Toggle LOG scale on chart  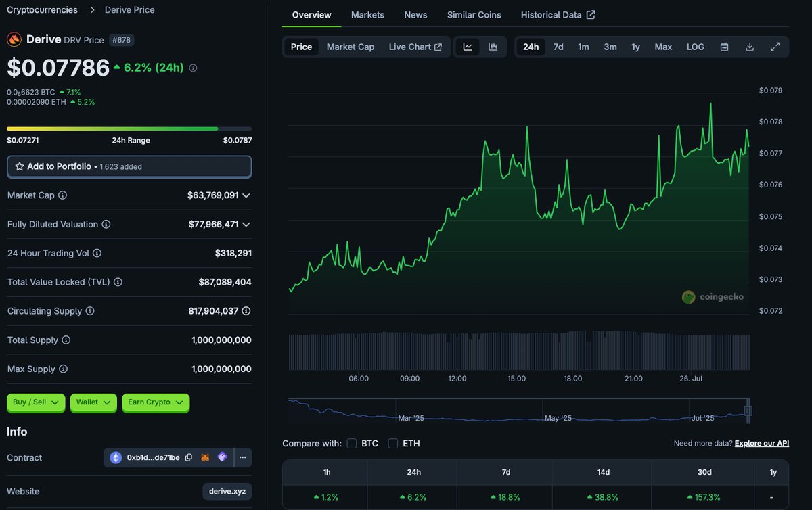point(696,47)
